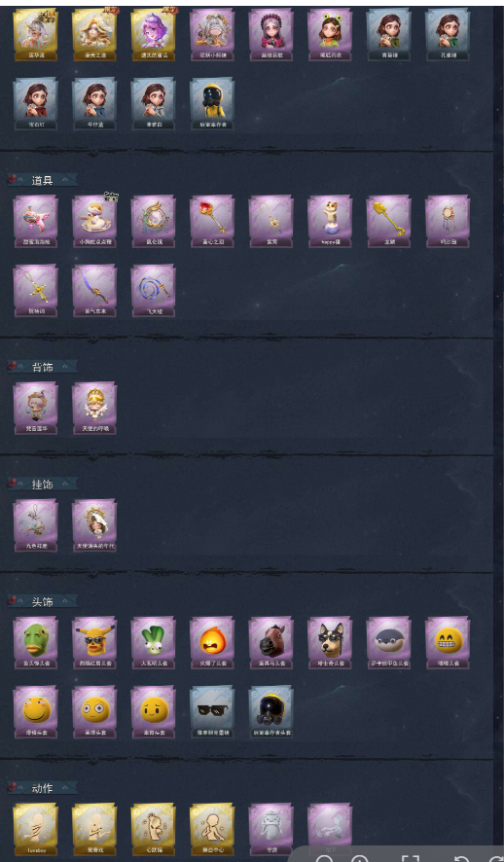504x862 pixels.
Task: Select the horse mask headgear
Action: (270, 643)
